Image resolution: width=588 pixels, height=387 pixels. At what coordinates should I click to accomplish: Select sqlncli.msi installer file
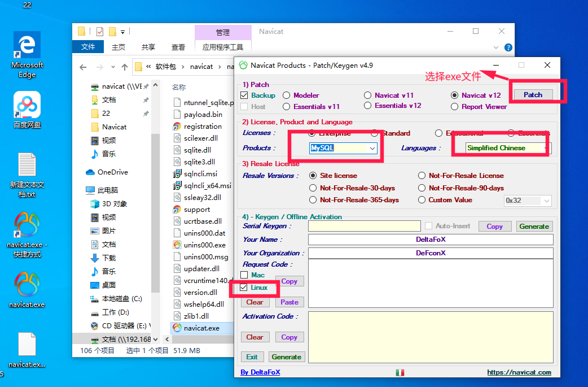point(200,173)
